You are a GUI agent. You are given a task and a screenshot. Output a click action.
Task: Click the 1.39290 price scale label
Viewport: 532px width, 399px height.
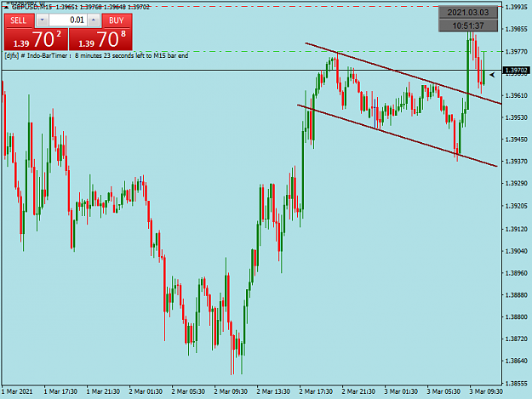point(516,184)
